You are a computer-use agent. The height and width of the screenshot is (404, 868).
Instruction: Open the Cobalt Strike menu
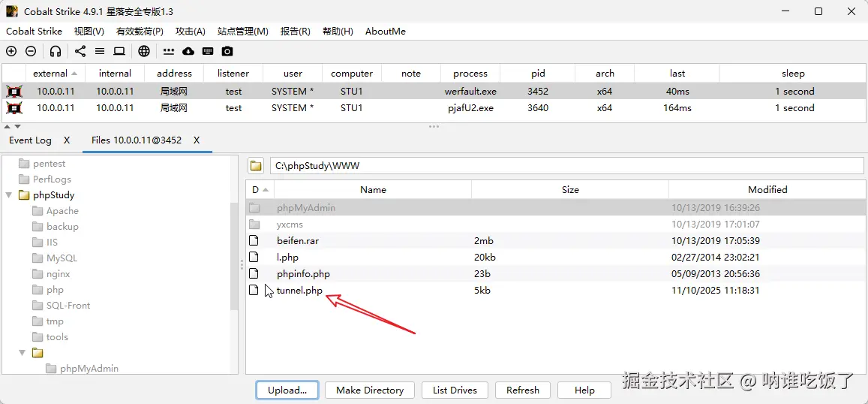click(35, 31)
